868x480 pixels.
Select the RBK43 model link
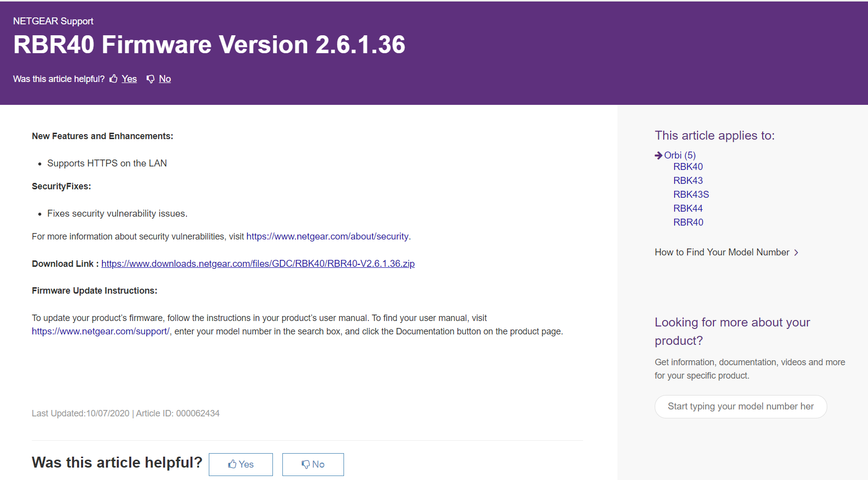pyautogui.click(x=688, y=181)
